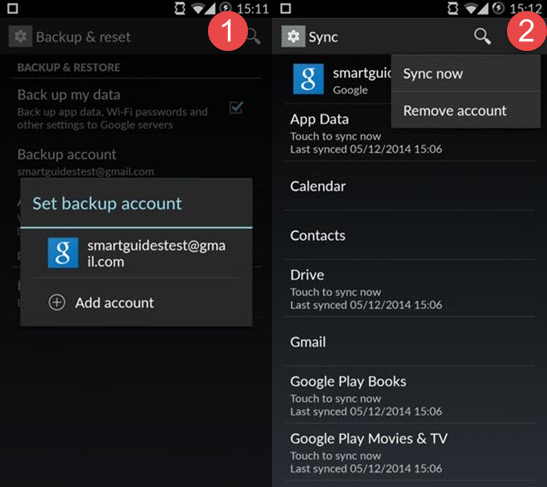Tap the Backup account setting row

136,162
